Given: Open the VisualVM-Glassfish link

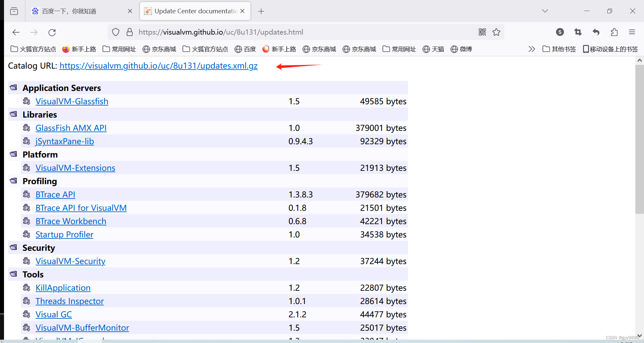Looking at the screenshot, I should (72, 101).
